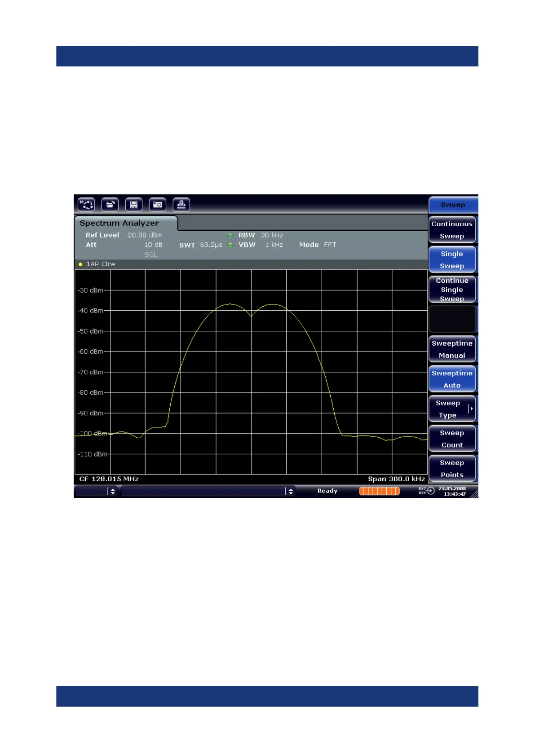
Task: Print the display using the printer icon
Action: (x=181, y=205)
